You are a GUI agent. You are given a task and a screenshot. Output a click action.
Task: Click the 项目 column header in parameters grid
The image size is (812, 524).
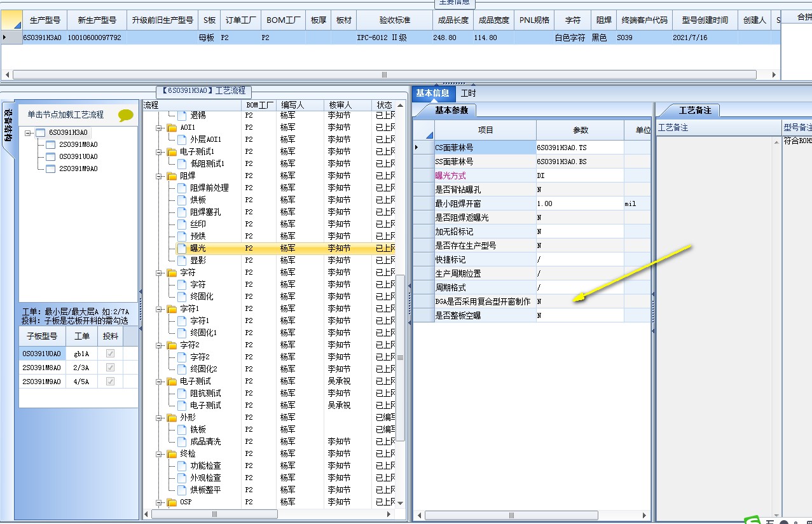[486, 130]
